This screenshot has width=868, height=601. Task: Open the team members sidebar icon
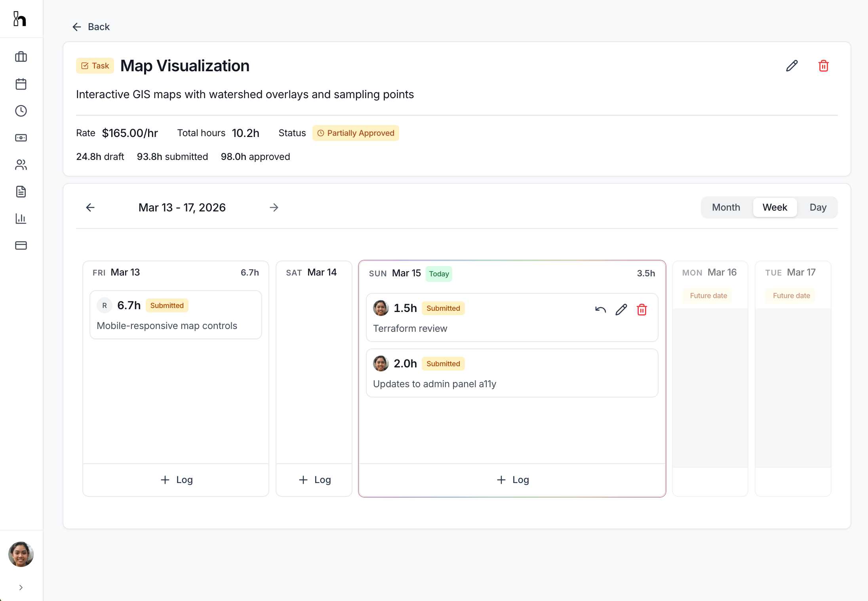(x=21, y=165)
